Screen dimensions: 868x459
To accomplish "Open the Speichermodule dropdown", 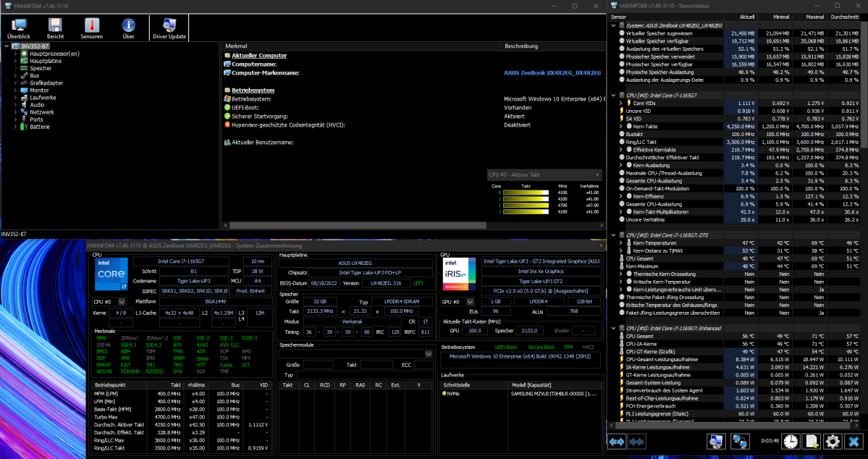I will [429, 354].
